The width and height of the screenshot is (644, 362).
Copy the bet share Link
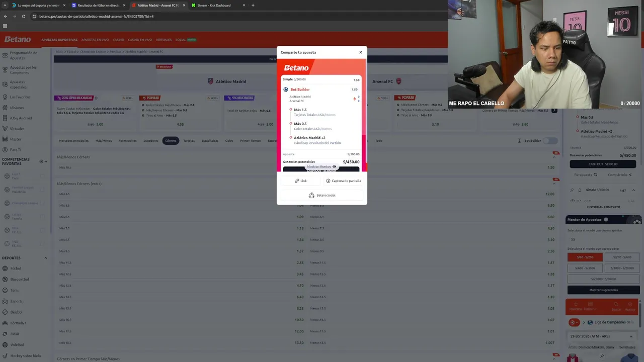301,180
